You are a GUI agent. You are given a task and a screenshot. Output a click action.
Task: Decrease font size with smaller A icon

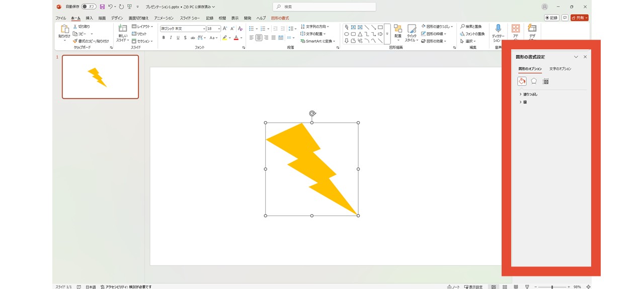coord(232,29)
